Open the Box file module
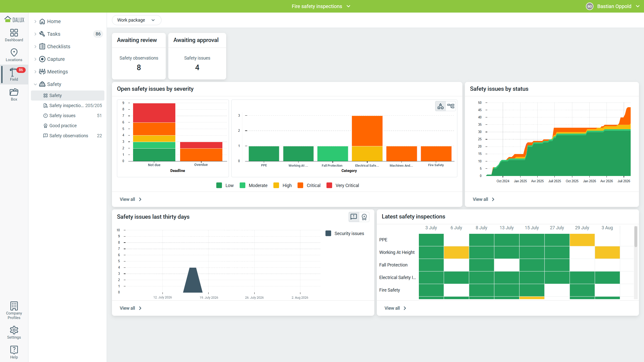644x362 pixels. 14,95
